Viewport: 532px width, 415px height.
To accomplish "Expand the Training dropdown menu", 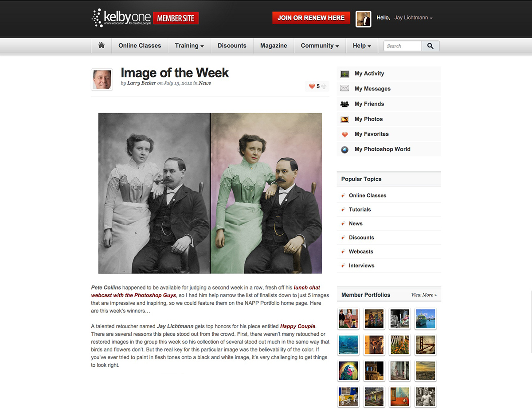I will pyautogui.click(x=189, y=46).
